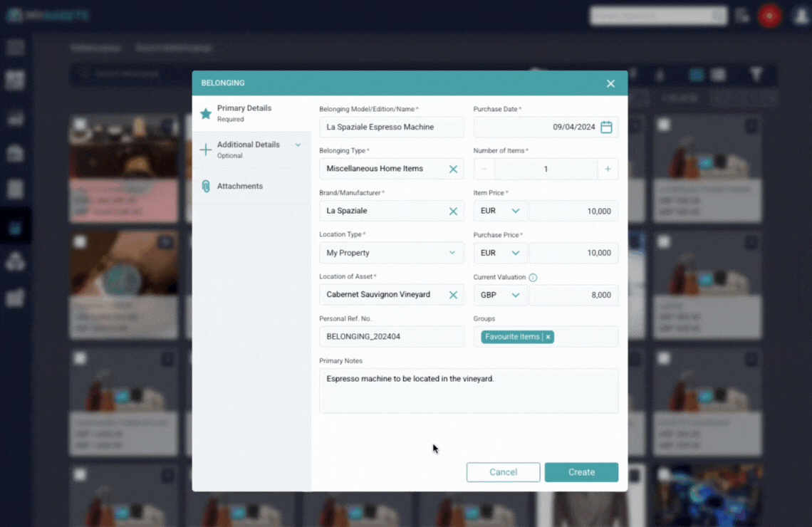Click the red notification icon in header
Screen dimensions: 812x527
769,16
